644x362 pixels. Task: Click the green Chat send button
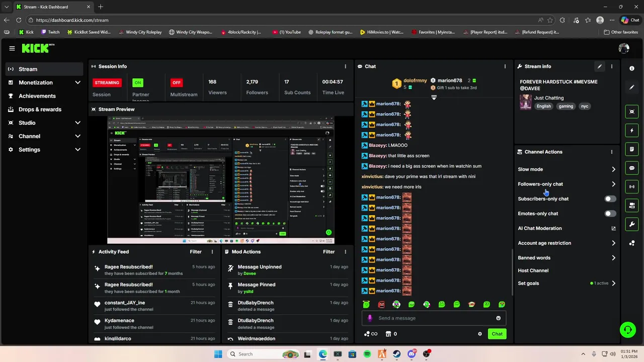(497, 334)
